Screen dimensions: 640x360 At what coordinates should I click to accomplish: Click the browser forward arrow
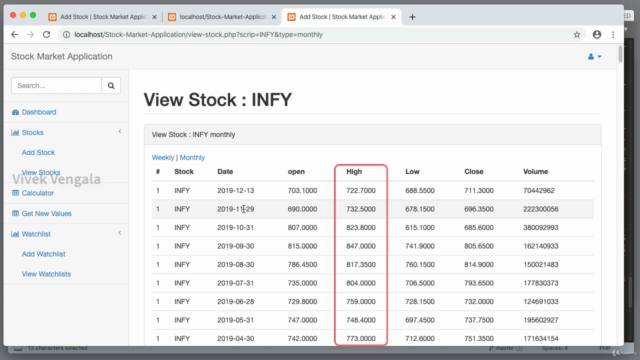tap(31, 35)
